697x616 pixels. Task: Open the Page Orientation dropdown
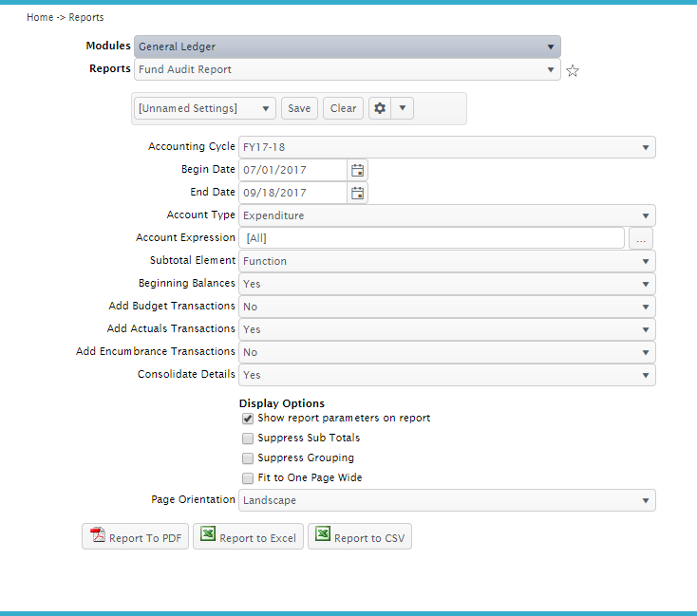[x=446, y=500]
